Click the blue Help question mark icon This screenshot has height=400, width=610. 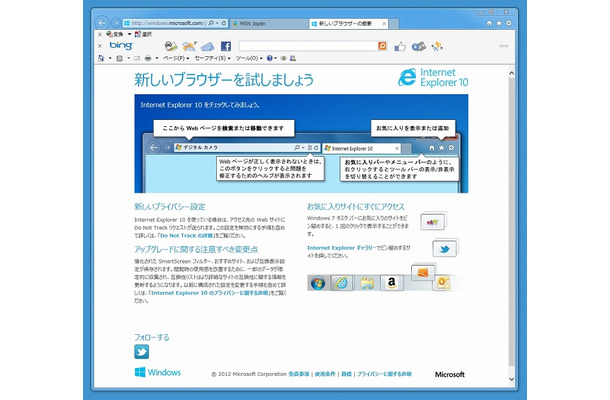270,58
